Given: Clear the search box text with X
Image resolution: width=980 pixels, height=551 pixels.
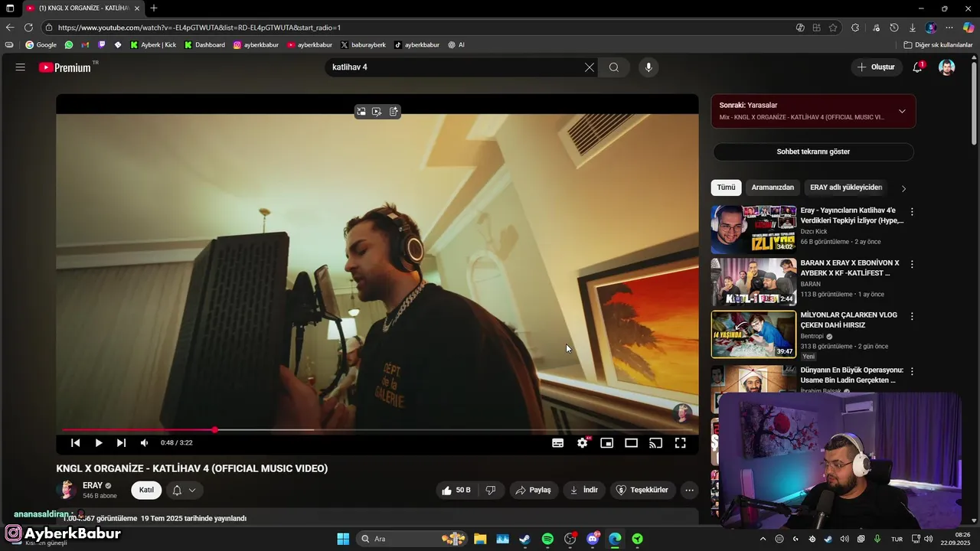Looking at the screenshot, I should pyautogui.click(x=590, y=67).
